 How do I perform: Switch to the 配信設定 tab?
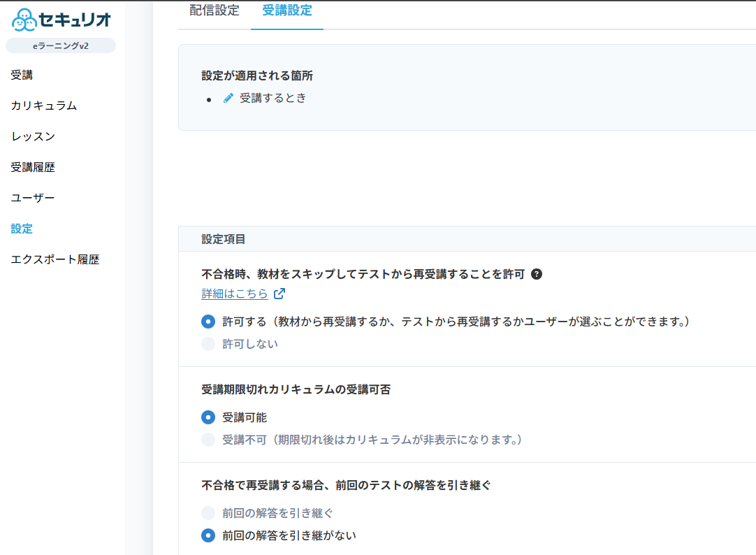[215, 10]
